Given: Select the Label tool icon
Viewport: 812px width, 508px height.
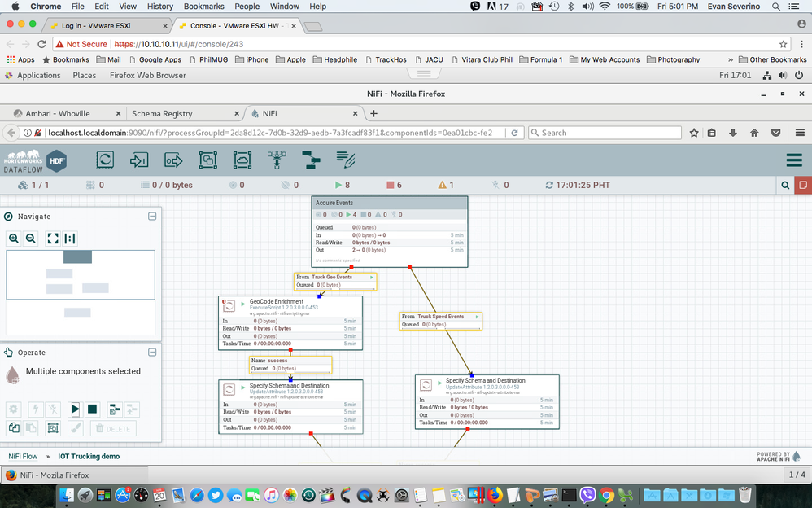Looking at the screenshot, I should coord(345,160).
